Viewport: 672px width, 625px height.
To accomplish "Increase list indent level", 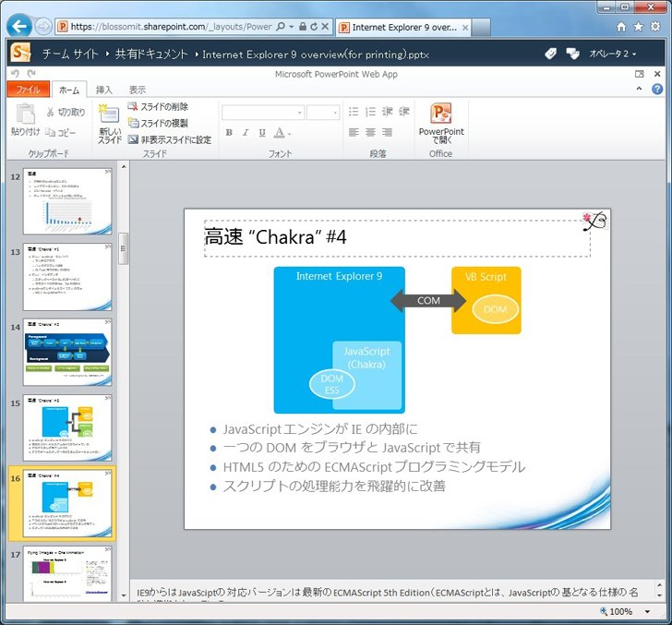I will 403,113.
